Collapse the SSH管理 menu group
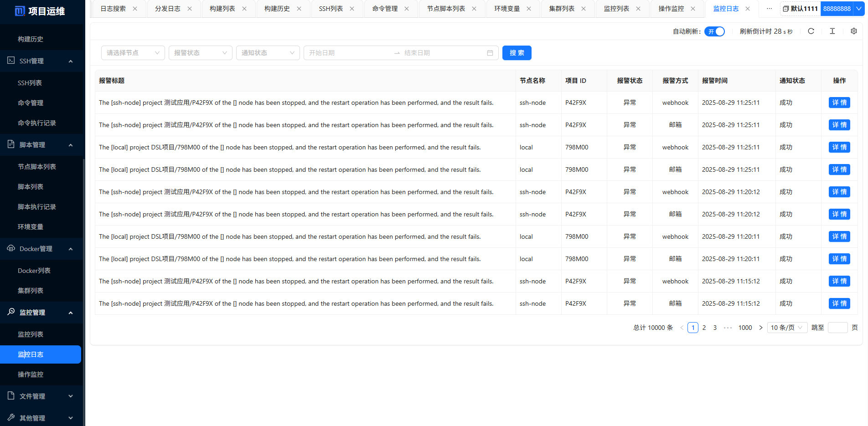 point(71,61)
